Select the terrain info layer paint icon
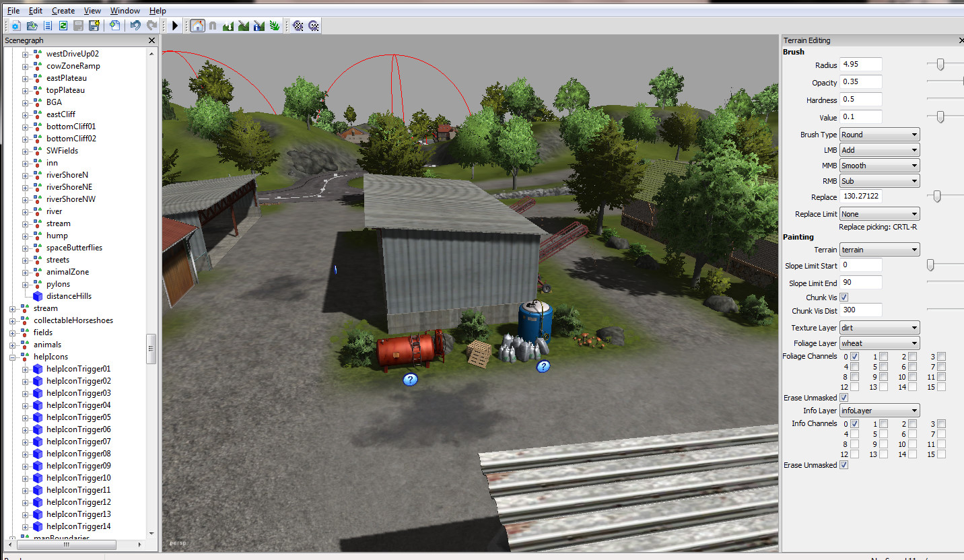Image resolution: width=964 pixels, height=560 pixels. [259, 26]
